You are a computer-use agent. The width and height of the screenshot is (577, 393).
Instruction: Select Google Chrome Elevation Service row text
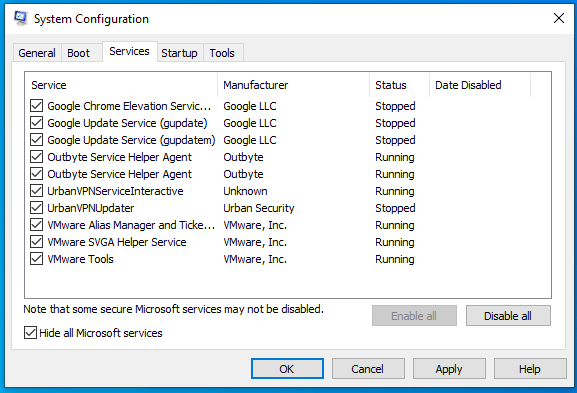(x=129, y=106)
